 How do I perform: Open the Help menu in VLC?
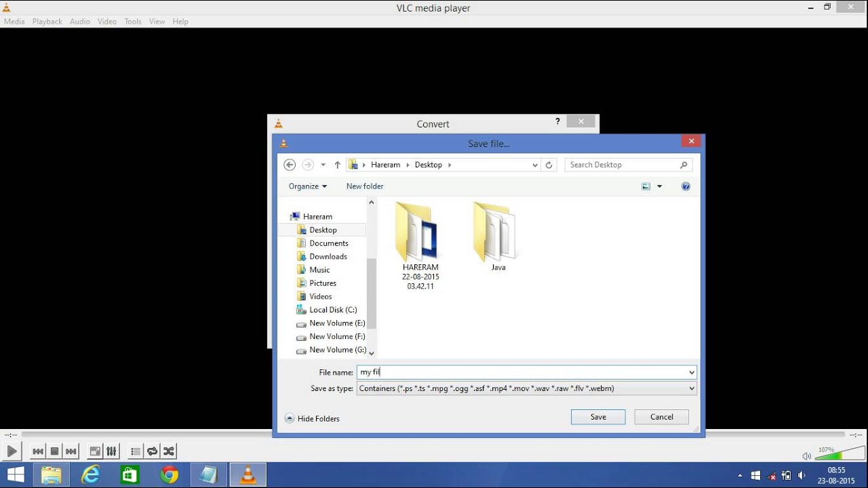click(x=180, y=22)
